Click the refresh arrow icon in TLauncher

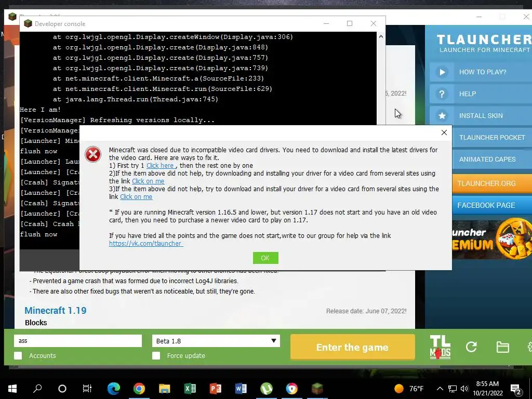471,347
